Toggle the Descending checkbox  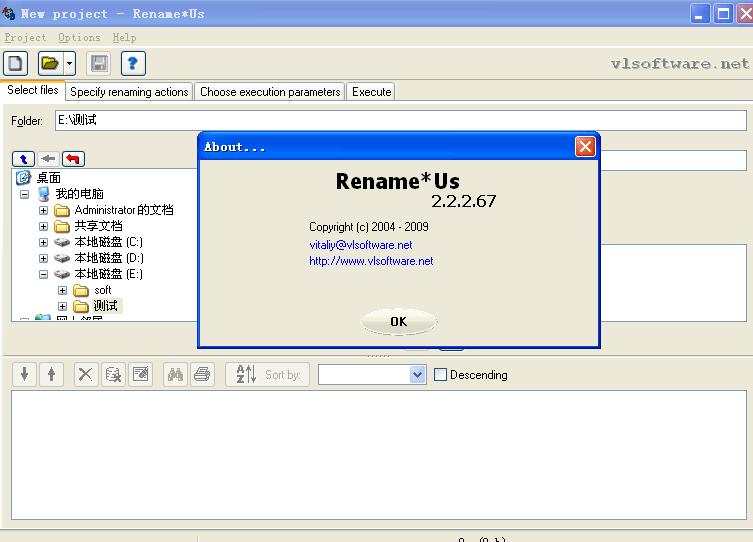point(440,374)
